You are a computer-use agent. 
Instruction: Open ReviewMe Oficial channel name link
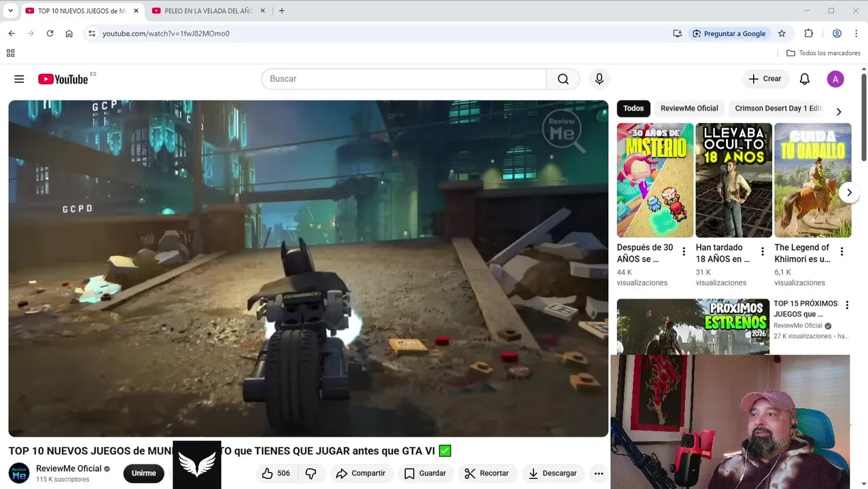(69, 469)
